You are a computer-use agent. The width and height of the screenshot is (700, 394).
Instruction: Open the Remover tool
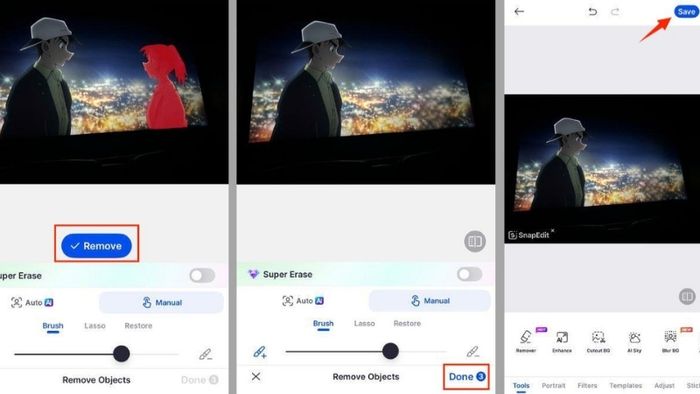[x=526, y=341]
